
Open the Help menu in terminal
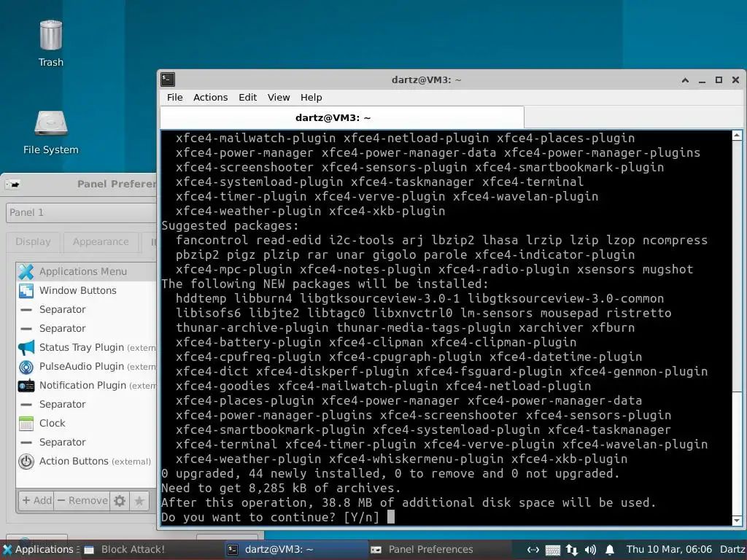(311, 97)
